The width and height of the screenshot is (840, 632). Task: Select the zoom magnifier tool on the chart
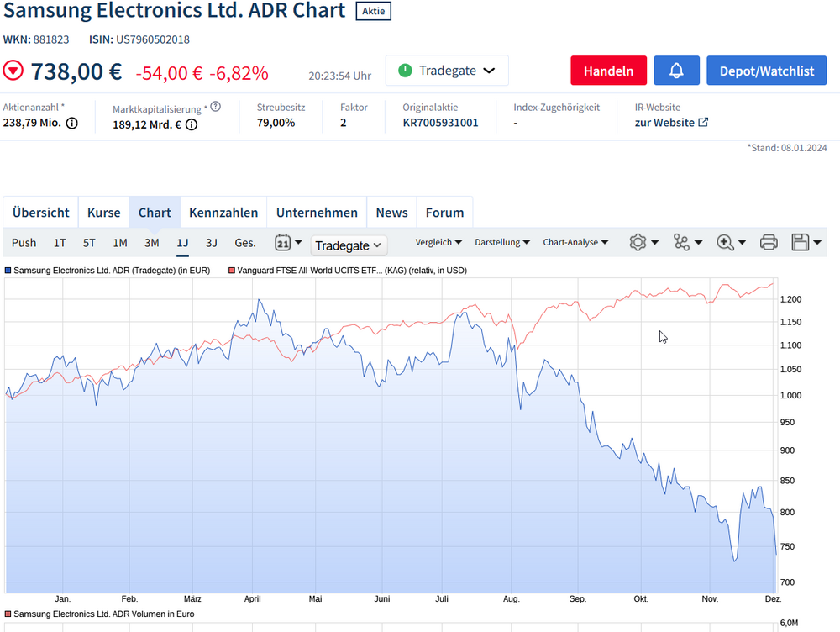(x=726, y=241)
